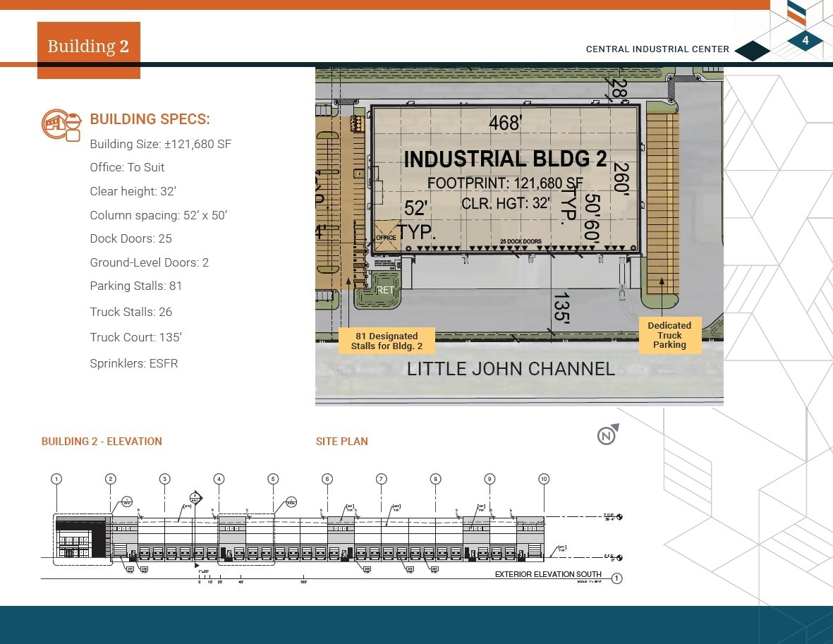Select the Building 2 orange header banner

[x=88, y=47]
